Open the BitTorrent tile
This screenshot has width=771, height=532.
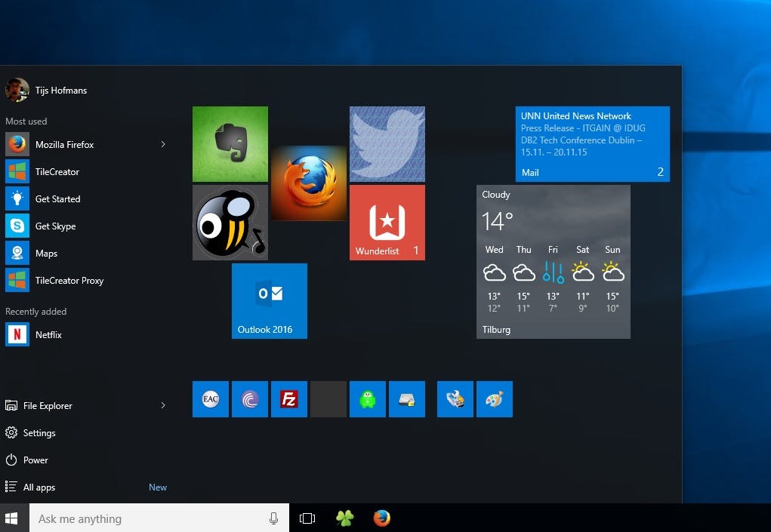(249, 398)
